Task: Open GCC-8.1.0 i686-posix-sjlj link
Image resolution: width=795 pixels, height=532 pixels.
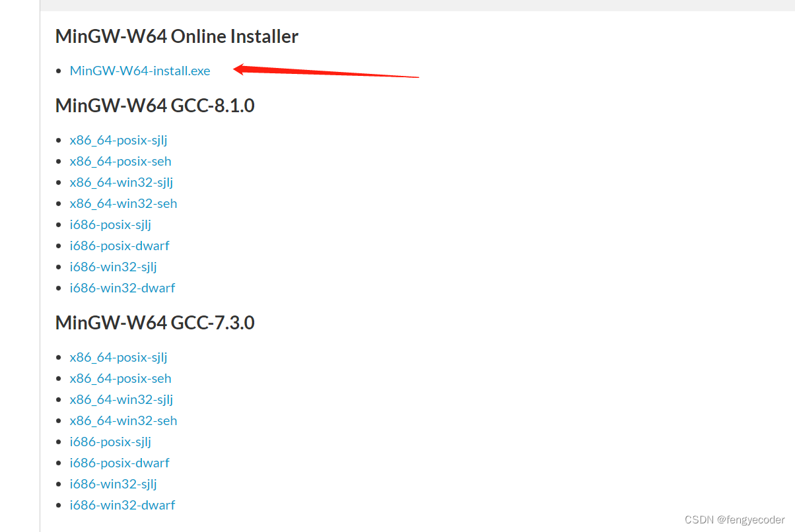Action: (x=111, y=224)
